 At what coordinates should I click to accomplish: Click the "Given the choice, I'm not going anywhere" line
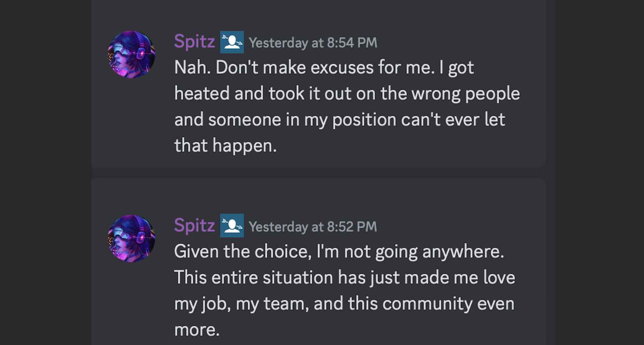[339, 252]
